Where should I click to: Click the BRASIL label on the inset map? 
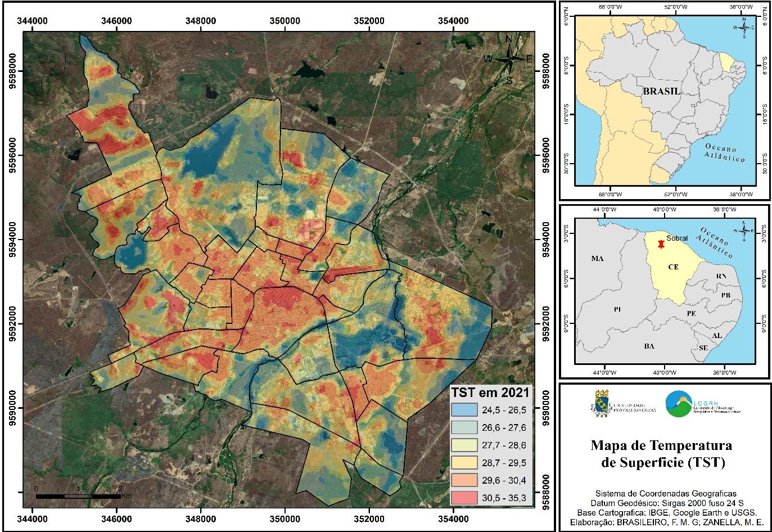pyautogui.click(x=661, y=91)
